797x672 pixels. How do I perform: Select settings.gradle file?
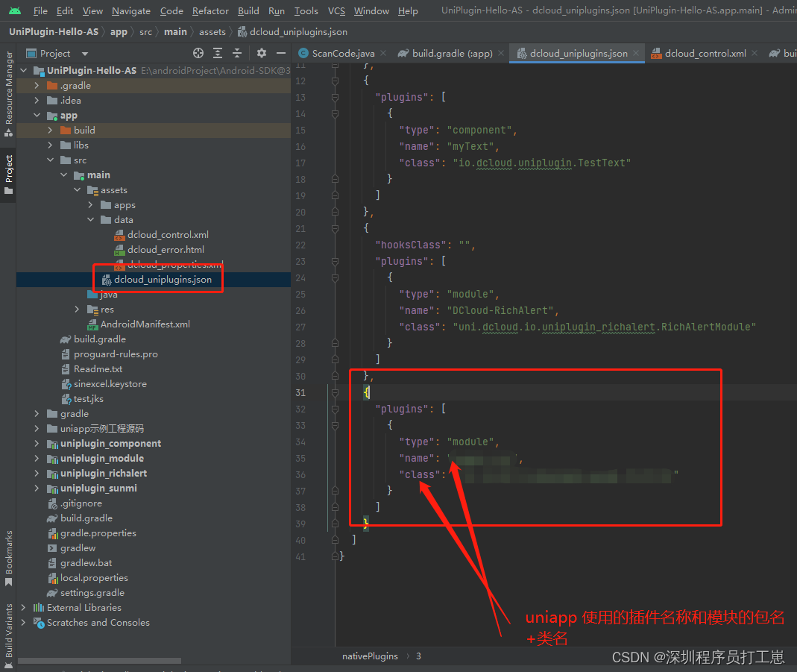[92, 593]
